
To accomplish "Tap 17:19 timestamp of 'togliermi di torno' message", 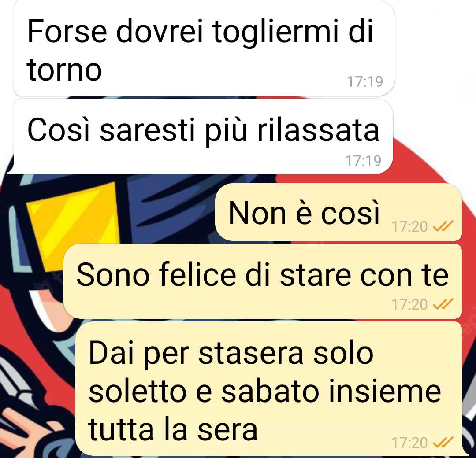I will pos(365,81).
